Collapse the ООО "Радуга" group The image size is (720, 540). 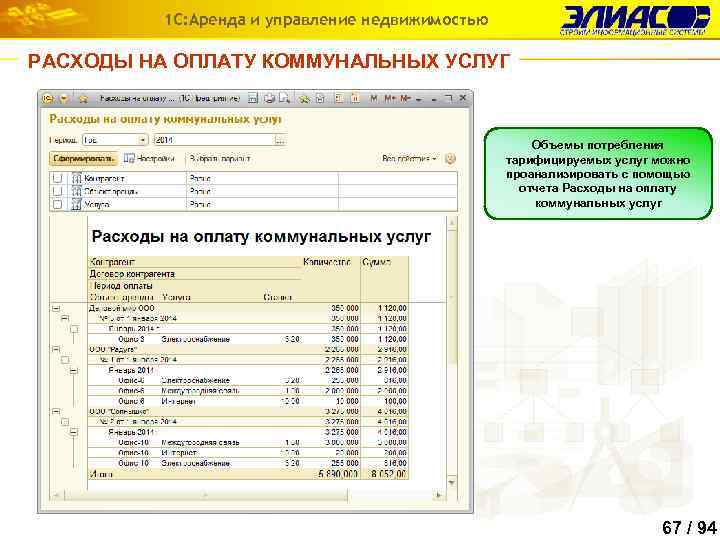pos(56,349)
